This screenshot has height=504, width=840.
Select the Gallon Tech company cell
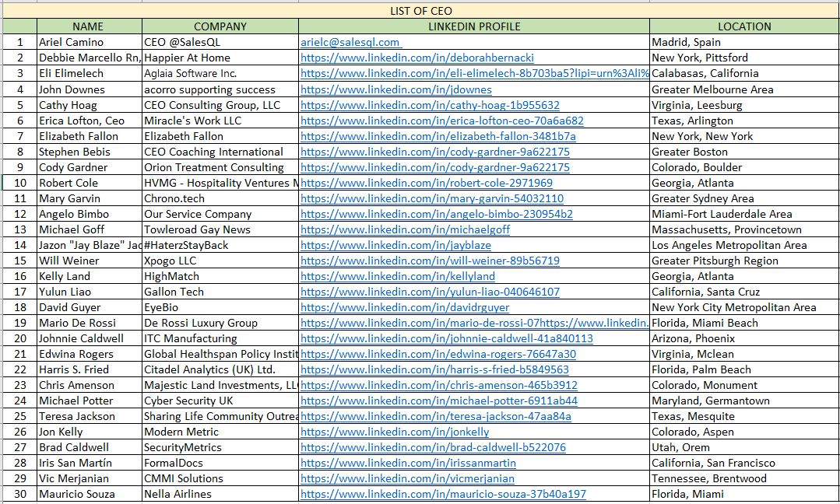point(220,292)
